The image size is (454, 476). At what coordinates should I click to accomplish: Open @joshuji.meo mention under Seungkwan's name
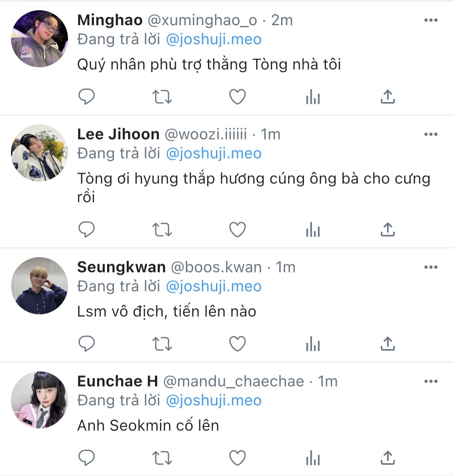[214, 286]
